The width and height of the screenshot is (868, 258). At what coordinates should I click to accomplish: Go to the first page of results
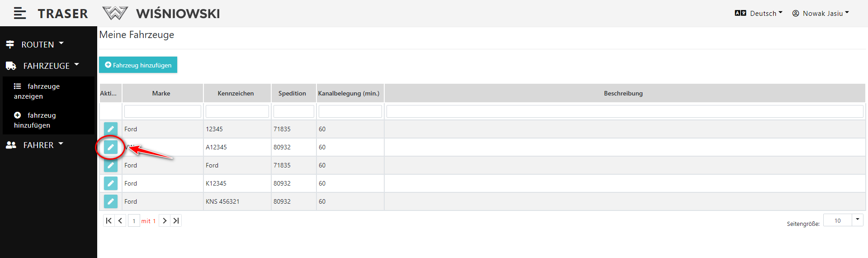coord(108,221)
